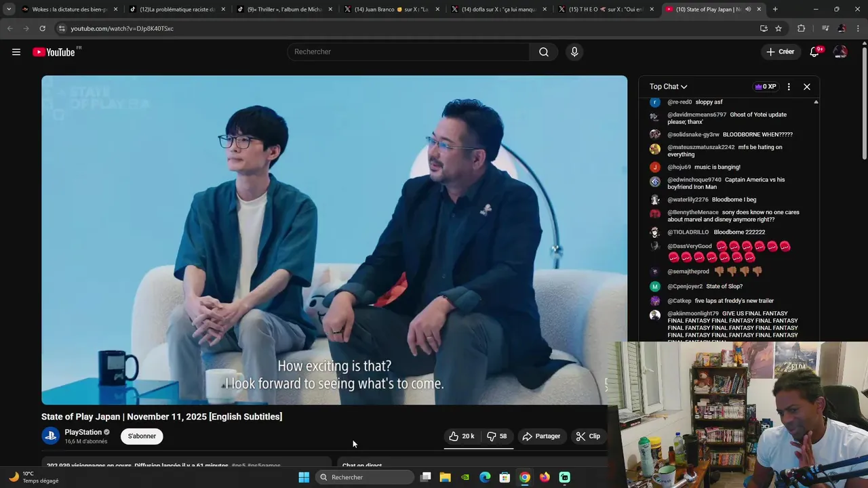Image resolution: width=868 pixels, height=488 pixels.
Task: View site information icon in address bar
Action: [62, 28]
